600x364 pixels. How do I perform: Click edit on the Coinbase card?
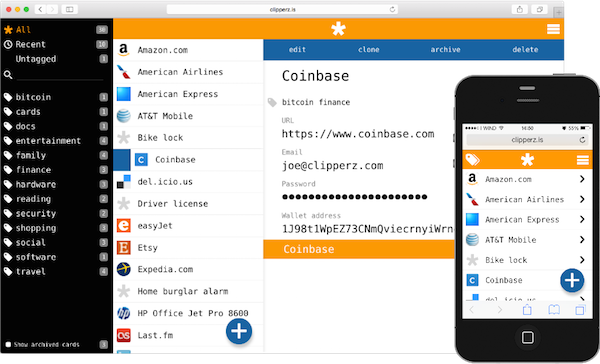(x=297, y=49)
